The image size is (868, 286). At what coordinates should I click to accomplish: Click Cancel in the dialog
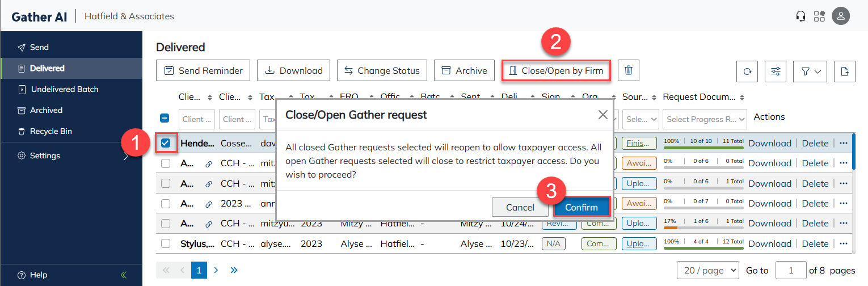coord(520,207)
